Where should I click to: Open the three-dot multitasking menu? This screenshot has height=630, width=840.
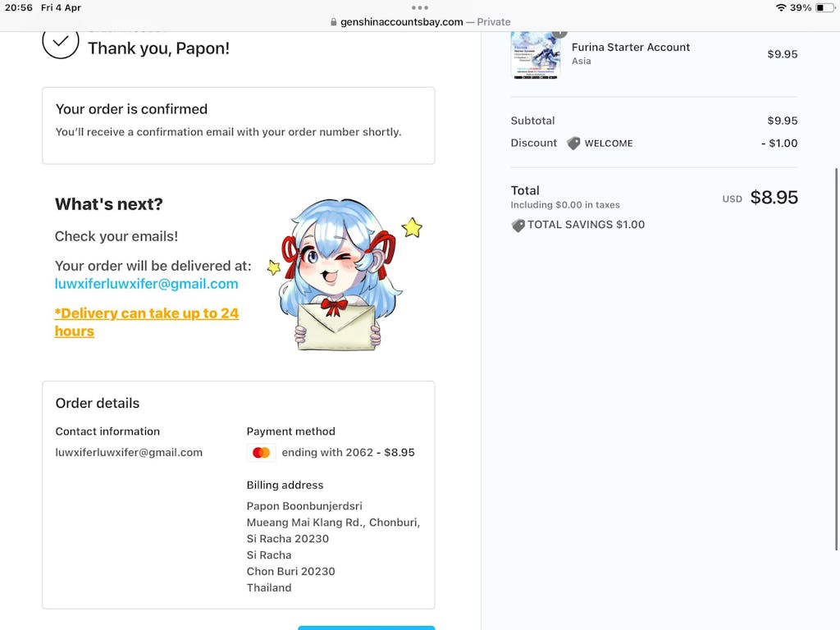pos(420,7)
